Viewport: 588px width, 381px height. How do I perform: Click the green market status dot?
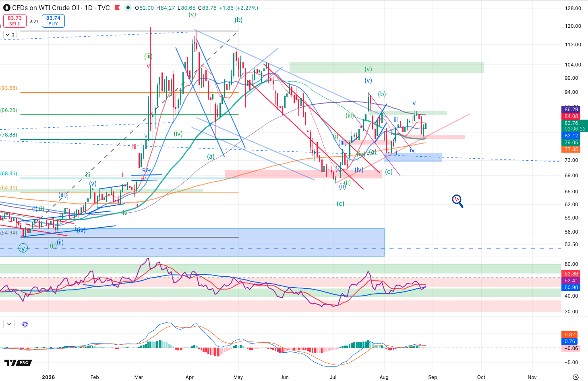click(x=128, y=8)
